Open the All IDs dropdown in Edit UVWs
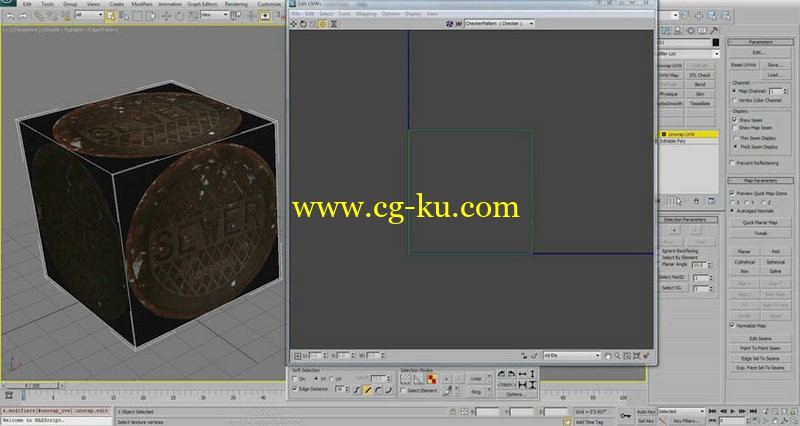 point(571,356)
